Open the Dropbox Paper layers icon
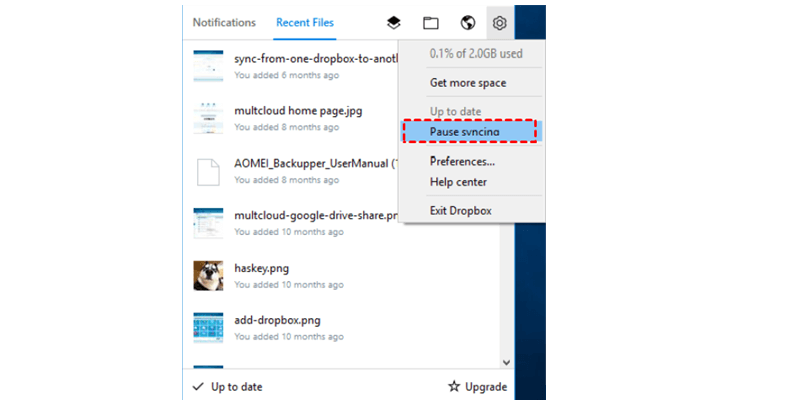 393,23
